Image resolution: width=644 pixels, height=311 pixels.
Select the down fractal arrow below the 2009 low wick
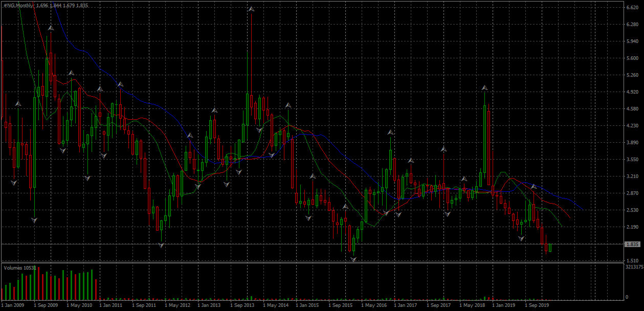tap(34, 220)
